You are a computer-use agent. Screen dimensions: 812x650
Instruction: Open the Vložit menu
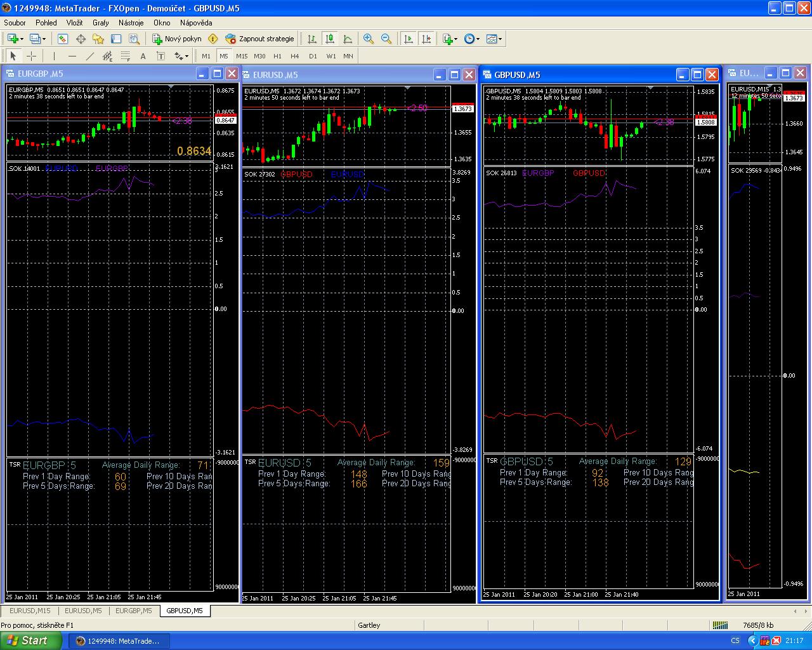click(x=75, y=23)
